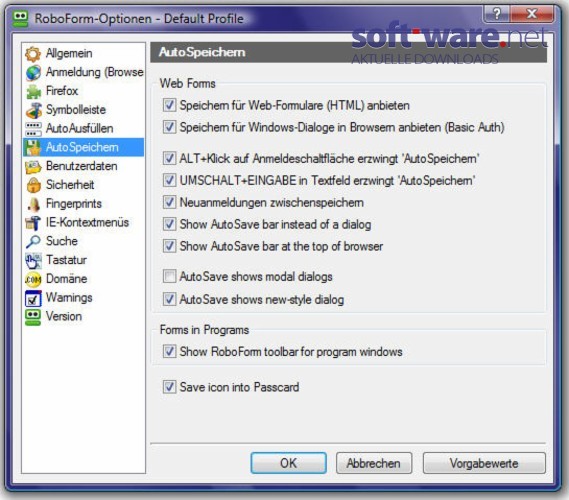Toggle 'AutoSave shows new-style dialog' checkbox
The image size is (569, 500).
click(x=169, y=299)
